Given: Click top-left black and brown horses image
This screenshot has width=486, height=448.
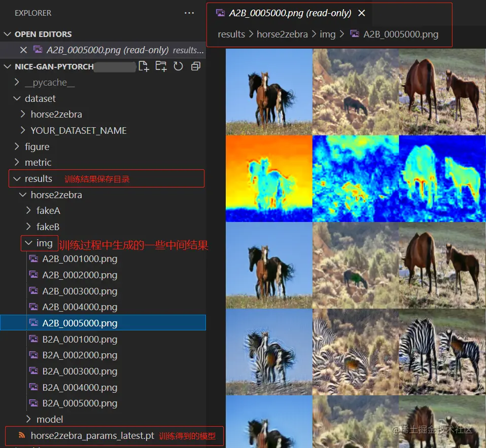Looking at the screenshot, I should (269, 92).
